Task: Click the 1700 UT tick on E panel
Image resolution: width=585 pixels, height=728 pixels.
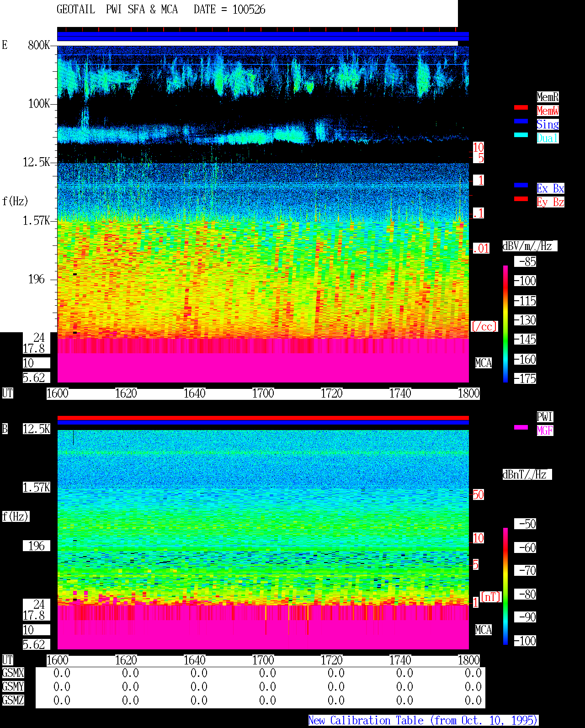Action: coord(263,393)
